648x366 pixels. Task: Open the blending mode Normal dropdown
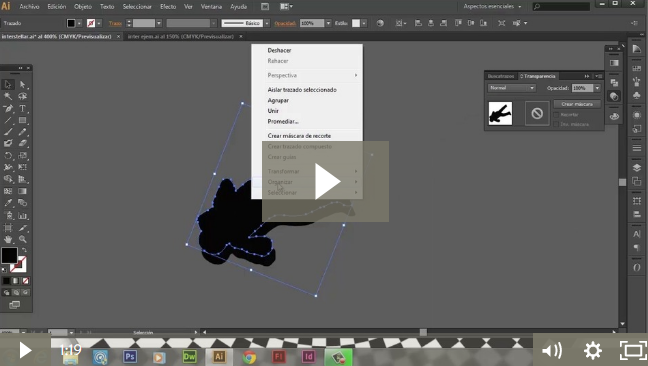coord(512,88)
